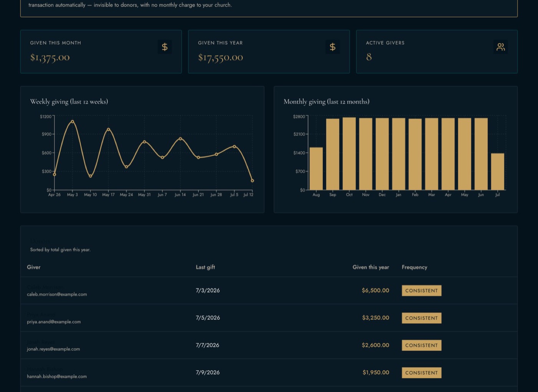This screenshot has width=538, height=392.
Task: Click the Jul bar in monthly giving chart
Action: tap(498, 171)
